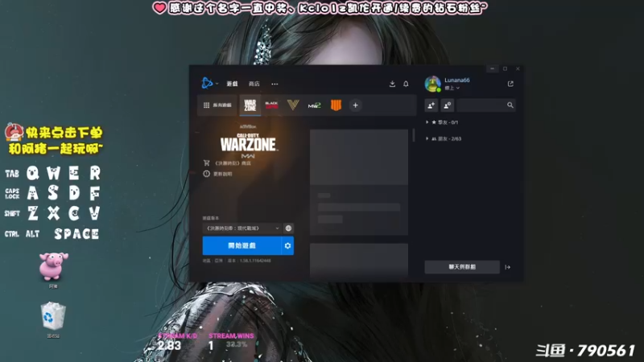Viewport: 644px width, 362px height.
Task: Select the Warzone game tab icon
Action: 250,105
